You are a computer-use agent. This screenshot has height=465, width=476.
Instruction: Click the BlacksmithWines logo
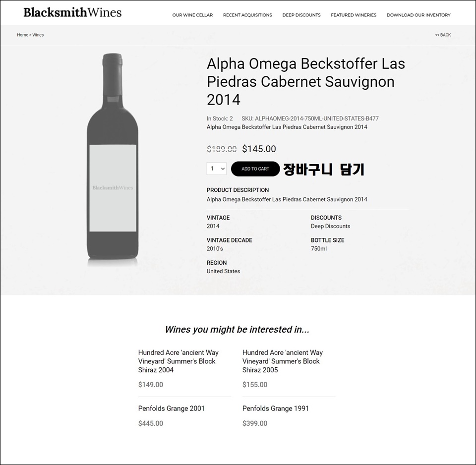click(72, 12)
